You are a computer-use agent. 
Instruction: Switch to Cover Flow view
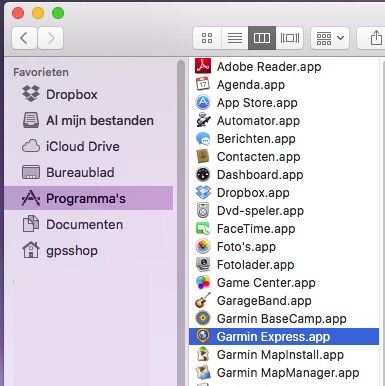[289, 38]
